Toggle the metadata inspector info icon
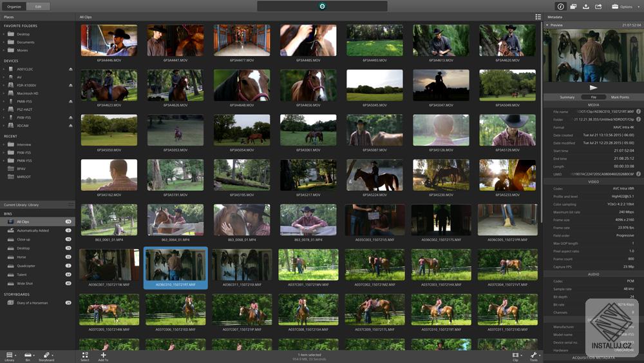This screenshot has height=363, width=644. coord(561,6)
